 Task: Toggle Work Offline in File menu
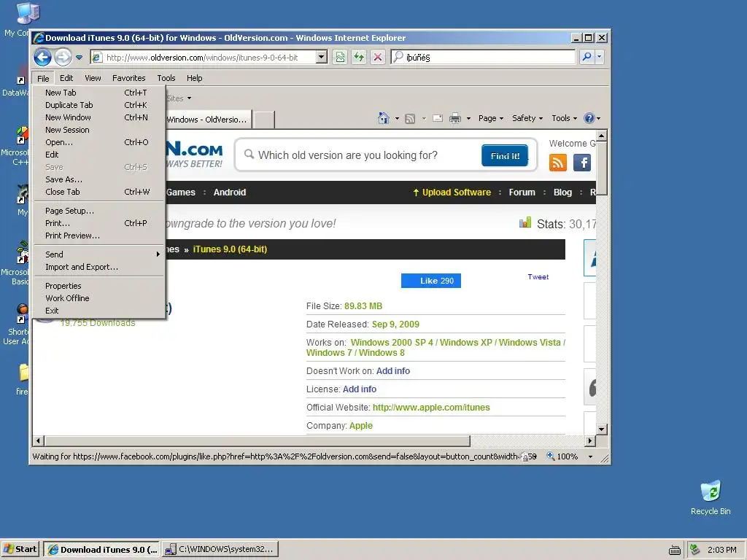[x=99, y=298]
